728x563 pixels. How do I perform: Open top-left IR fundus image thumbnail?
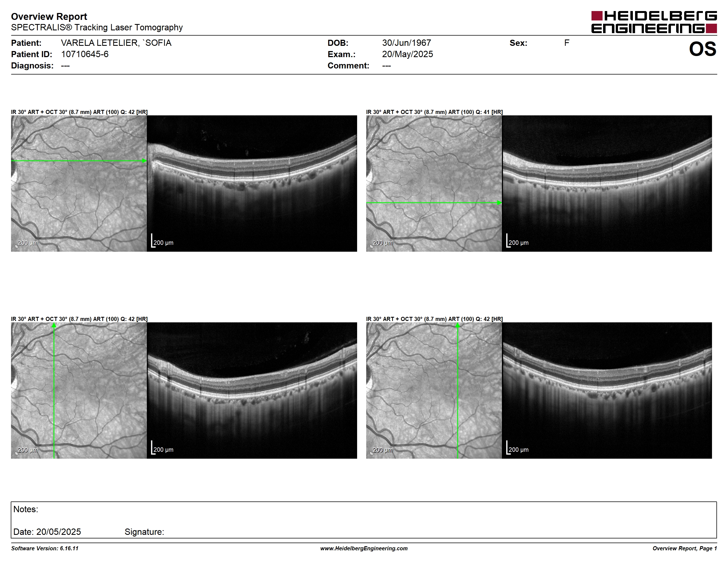coord(79,184)
